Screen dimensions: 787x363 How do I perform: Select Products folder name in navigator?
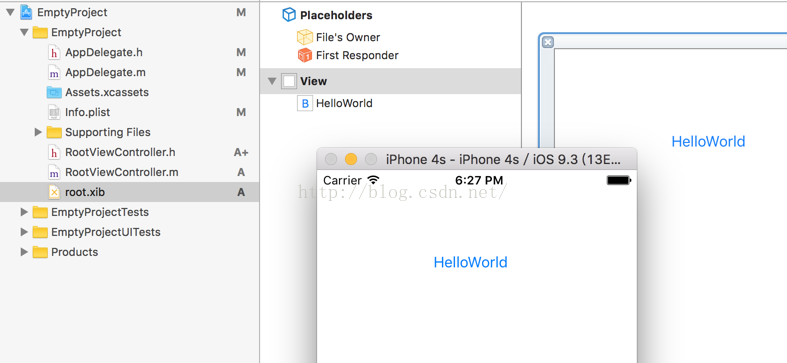(75, 252)
